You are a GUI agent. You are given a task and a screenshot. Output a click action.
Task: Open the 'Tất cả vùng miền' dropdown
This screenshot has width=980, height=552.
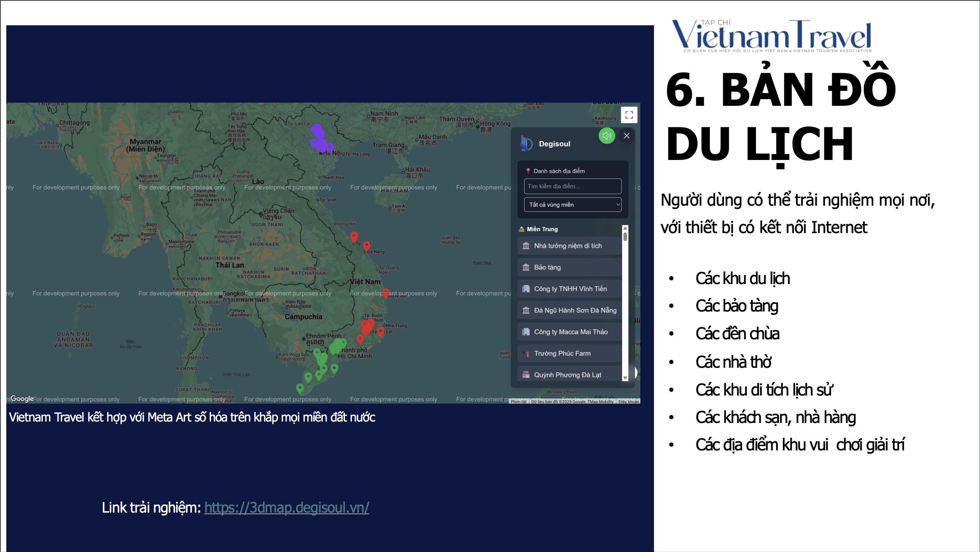click(573, 204)
